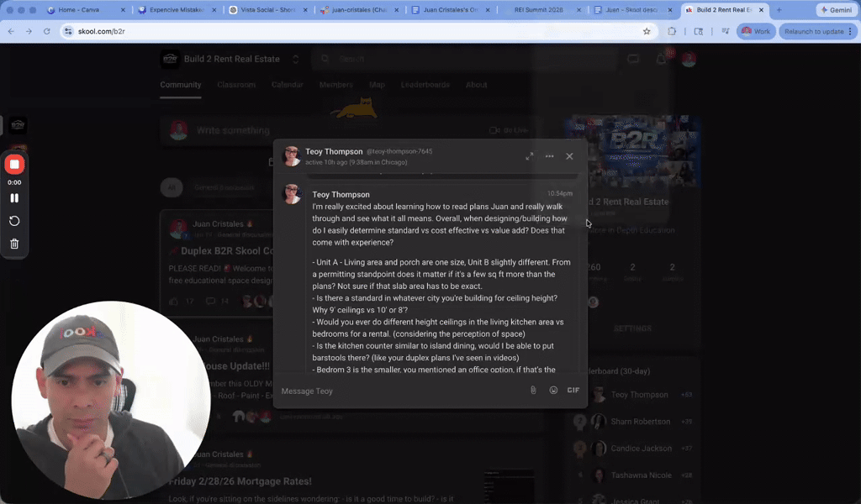
Task: Open comments on the Duplex B2R post
Action: pyautogui.click(x=210, y=301)
